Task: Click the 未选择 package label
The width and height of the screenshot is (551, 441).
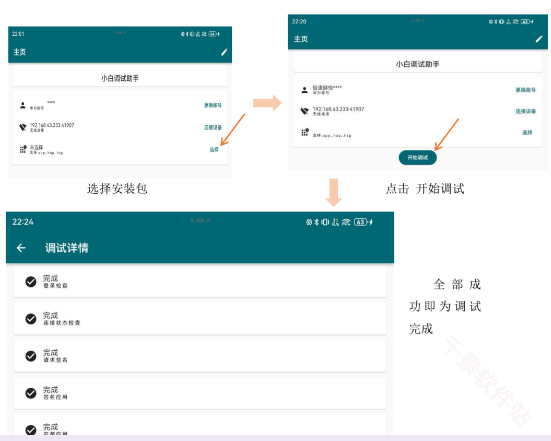Action: [37, 147]
